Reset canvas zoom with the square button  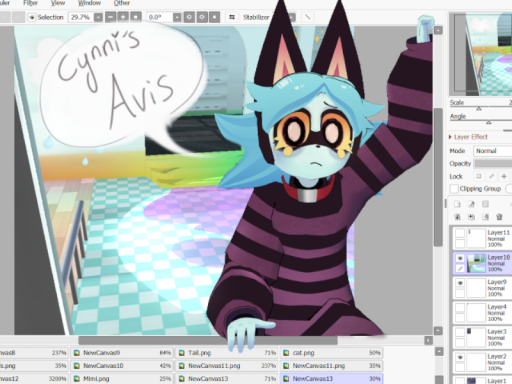pyautogui.click(x=135, y=17)
